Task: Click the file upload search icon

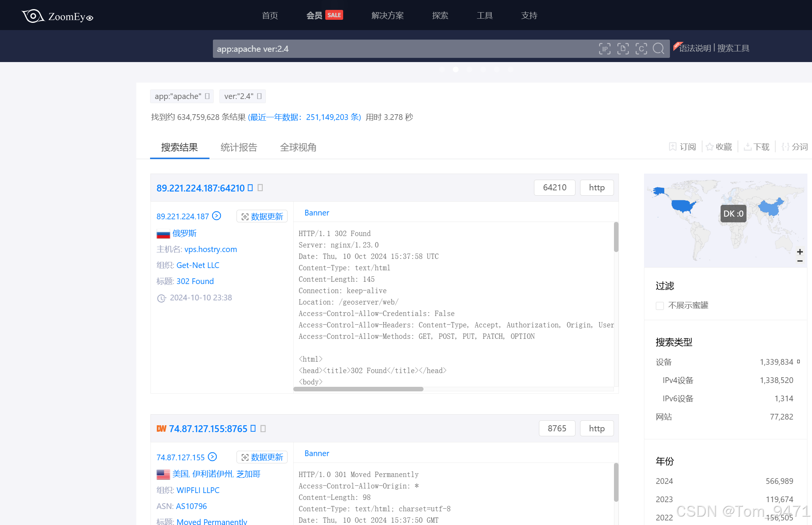Action: point(623,49)
